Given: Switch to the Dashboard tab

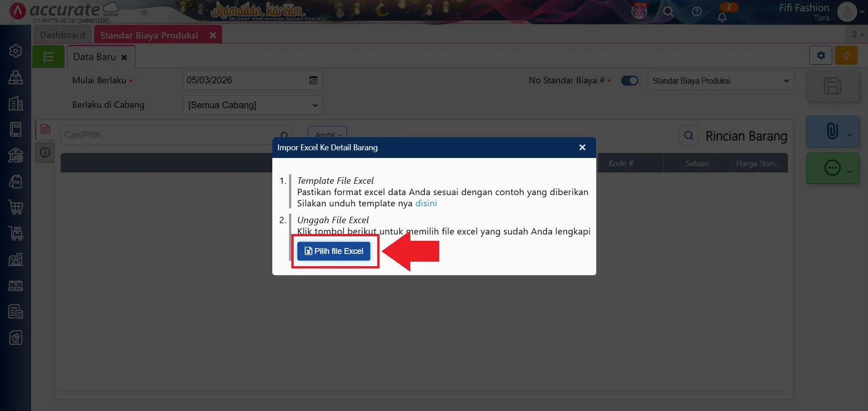Looking at the screenshot, I should click(x=62, y=34).
